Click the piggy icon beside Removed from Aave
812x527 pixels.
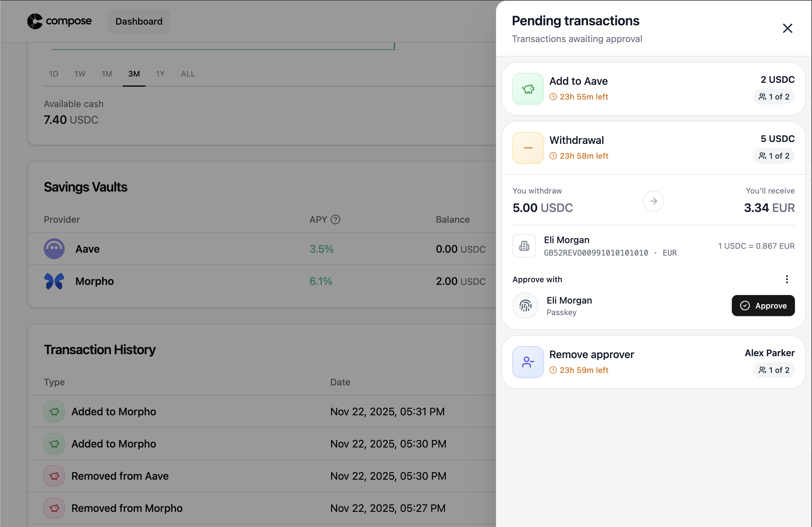pos(54,476)
